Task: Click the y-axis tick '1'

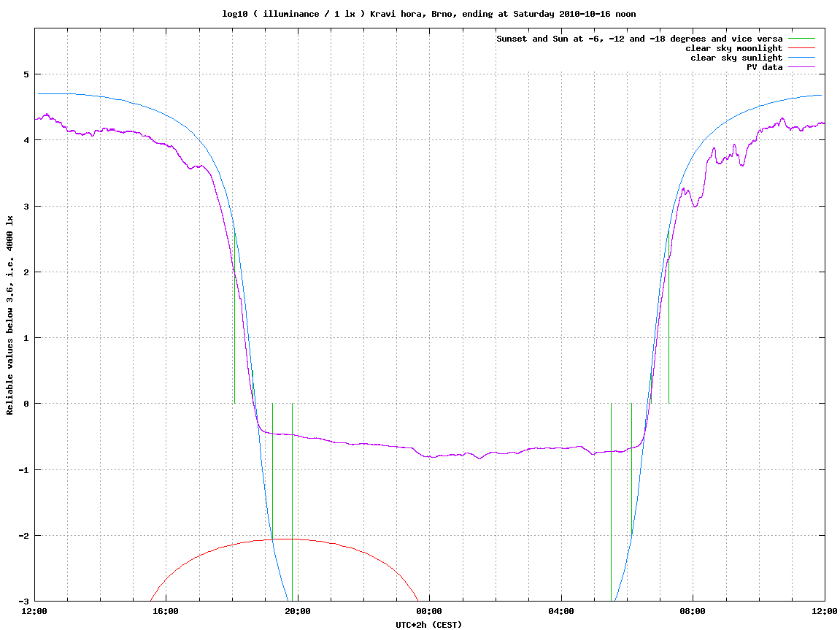Action: (x=26, y=338)
